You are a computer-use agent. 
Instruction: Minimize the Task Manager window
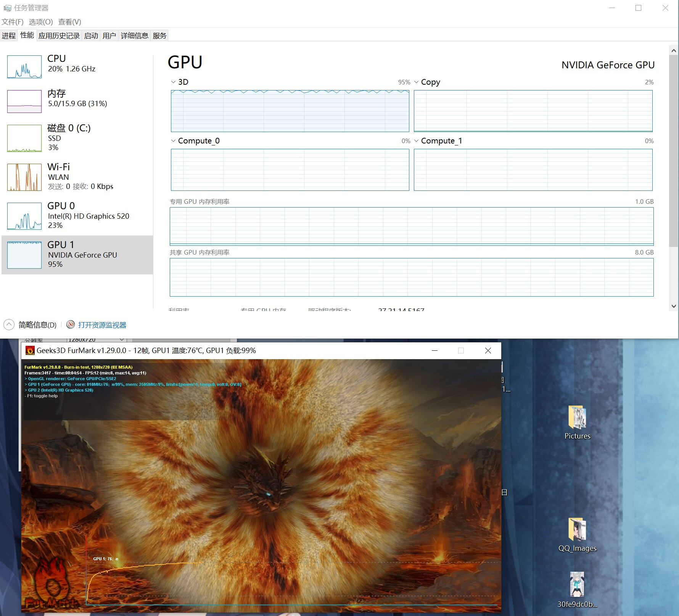coord(612,8)
